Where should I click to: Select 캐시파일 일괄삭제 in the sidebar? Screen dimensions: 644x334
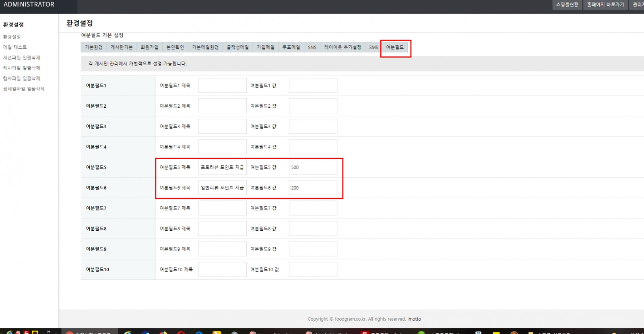pos(22,68)
